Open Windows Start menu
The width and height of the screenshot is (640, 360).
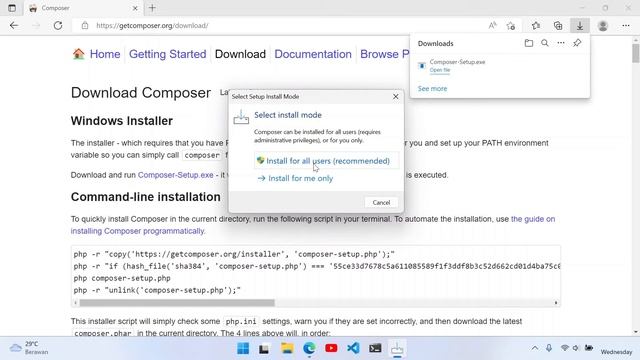(243, 349)
